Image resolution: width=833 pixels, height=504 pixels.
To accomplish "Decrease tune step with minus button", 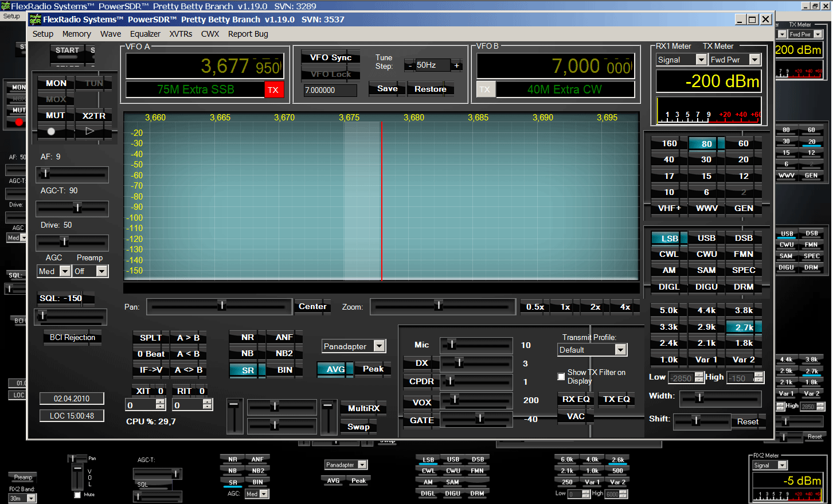I will point(410,65).
